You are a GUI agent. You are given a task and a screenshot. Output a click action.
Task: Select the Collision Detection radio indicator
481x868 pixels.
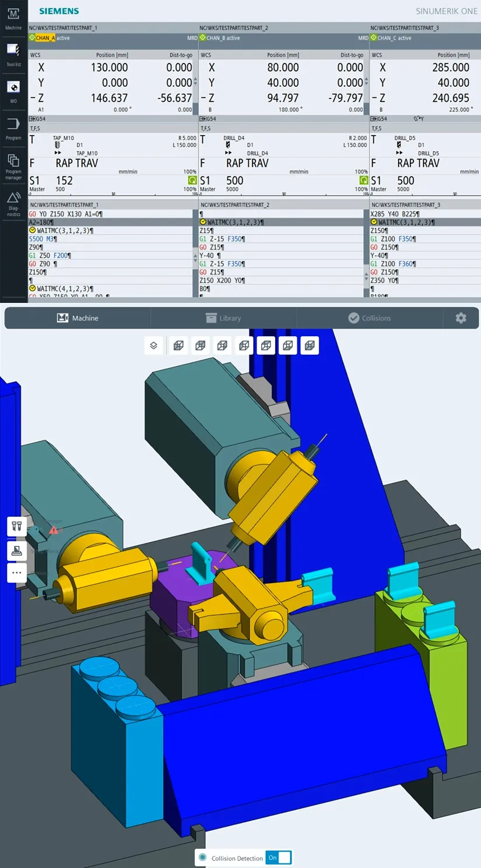click(202, 858)
